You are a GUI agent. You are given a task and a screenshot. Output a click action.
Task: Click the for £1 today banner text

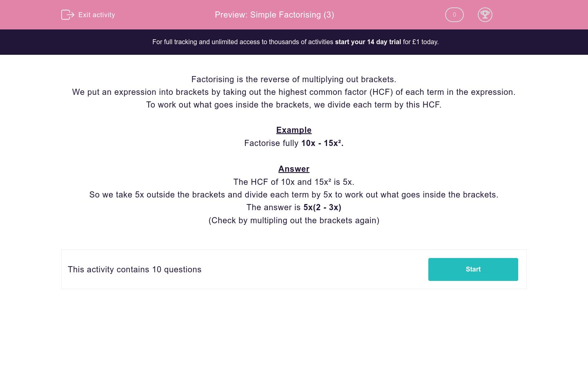420,42
